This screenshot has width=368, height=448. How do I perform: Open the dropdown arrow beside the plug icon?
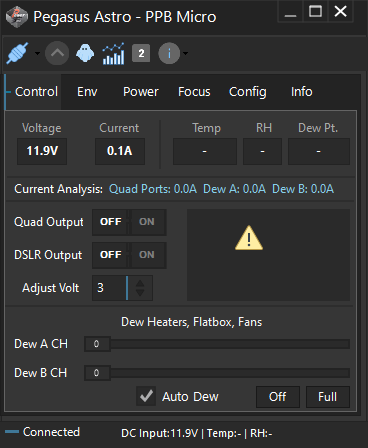coord(37,53)
